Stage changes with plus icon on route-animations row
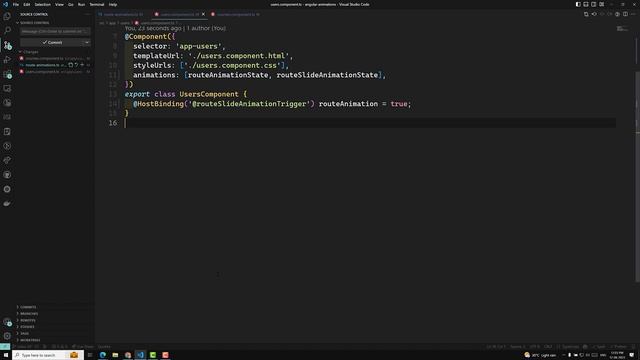This screenshot has height=360, width=640. (82, 65)
